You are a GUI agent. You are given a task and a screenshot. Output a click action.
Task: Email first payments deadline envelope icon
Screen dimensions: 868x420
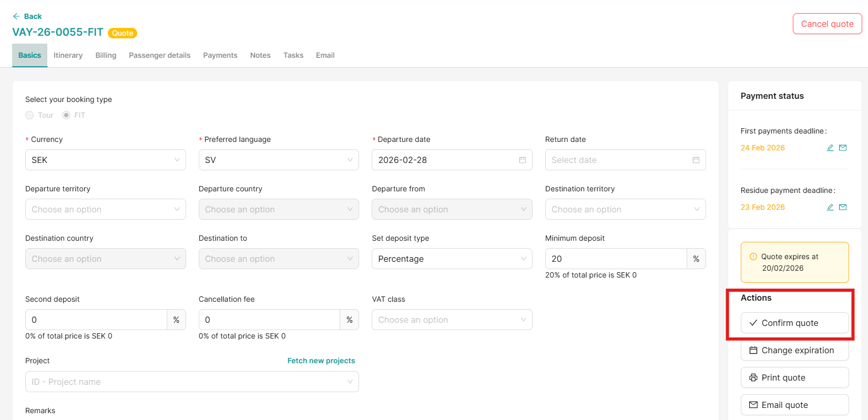(843, 148)
